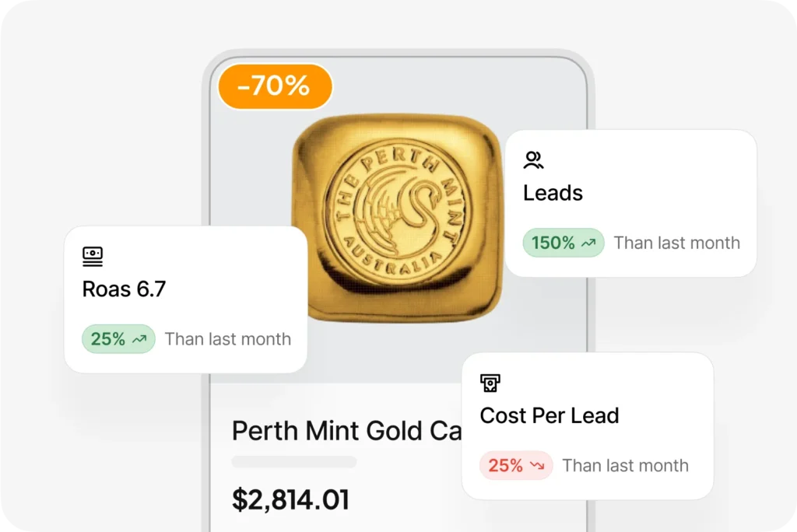Image resolution: width=797 pixels, height=532 pixels.
Task: Click the cash icon above Roas 6.7
Action: click(93, 256)
